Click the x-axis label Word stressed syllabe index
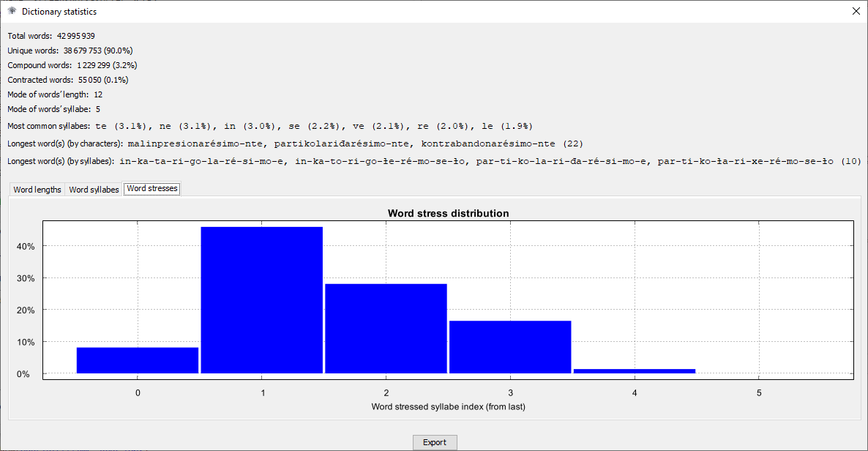 449,406
